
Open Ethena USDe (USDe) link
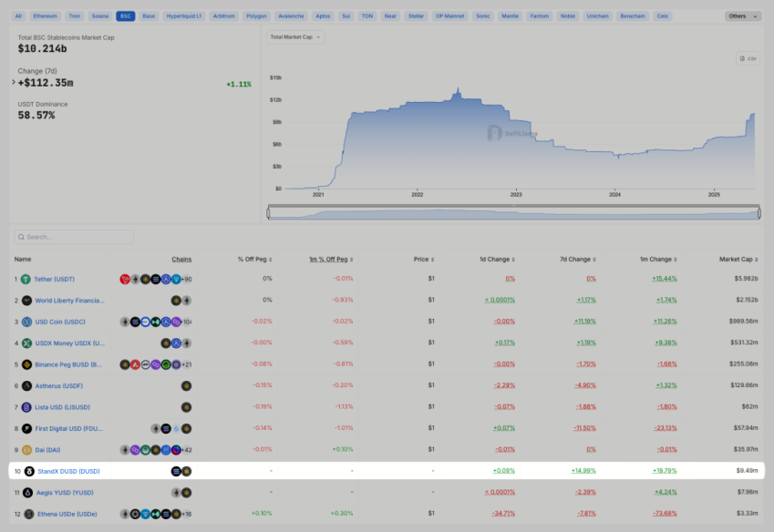coord(67,514)
